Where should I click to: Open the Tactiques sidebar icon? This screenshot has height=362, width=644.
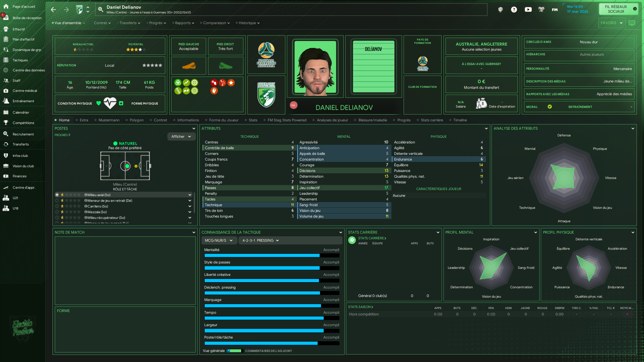pos(6,60)
